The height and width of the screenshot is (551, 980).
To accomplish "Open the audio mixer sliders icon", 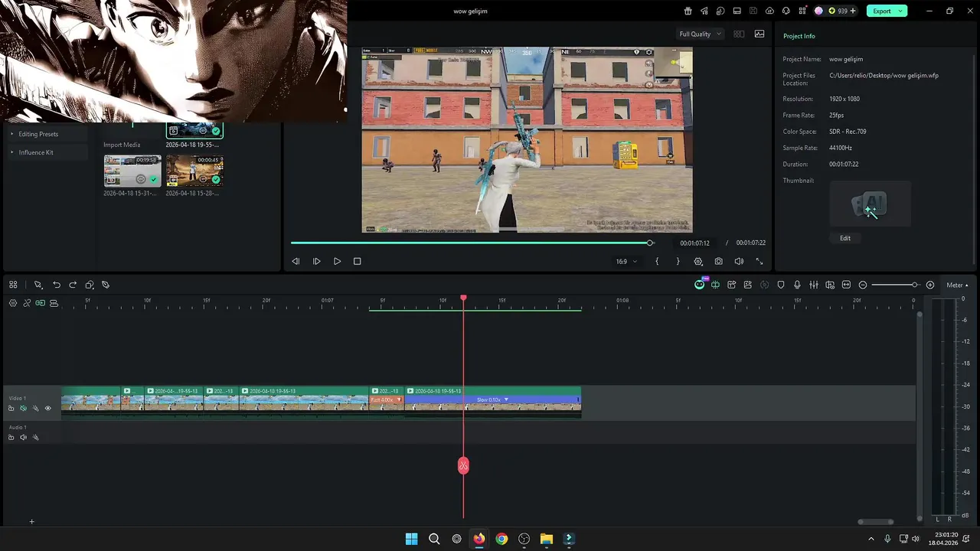I will (x=814, y=285).
